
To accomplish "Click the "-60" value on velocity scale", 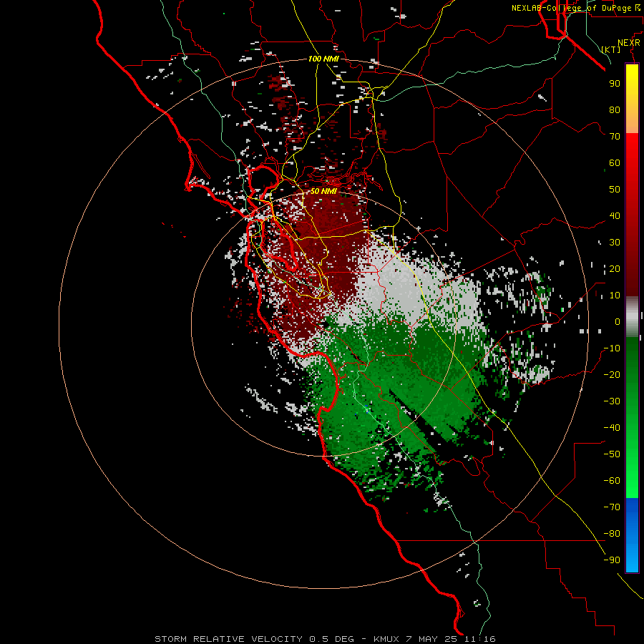I will (612, 481).
